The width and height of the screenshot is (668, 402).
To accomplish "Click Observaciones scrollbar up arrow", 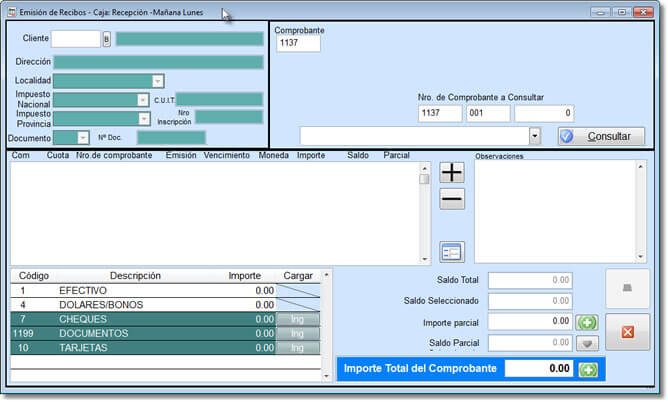I will click(x=641, y=167).
